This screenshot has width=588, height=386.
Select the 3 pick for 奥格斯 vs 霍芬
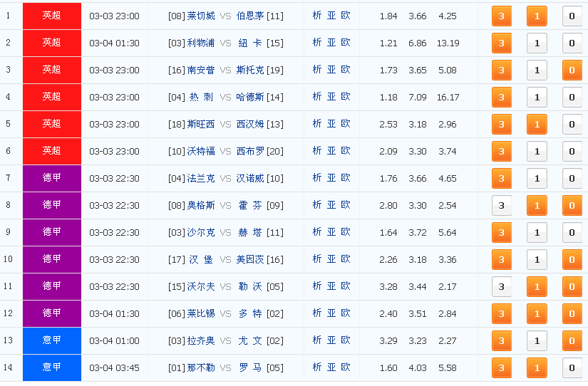coord(501,205)
